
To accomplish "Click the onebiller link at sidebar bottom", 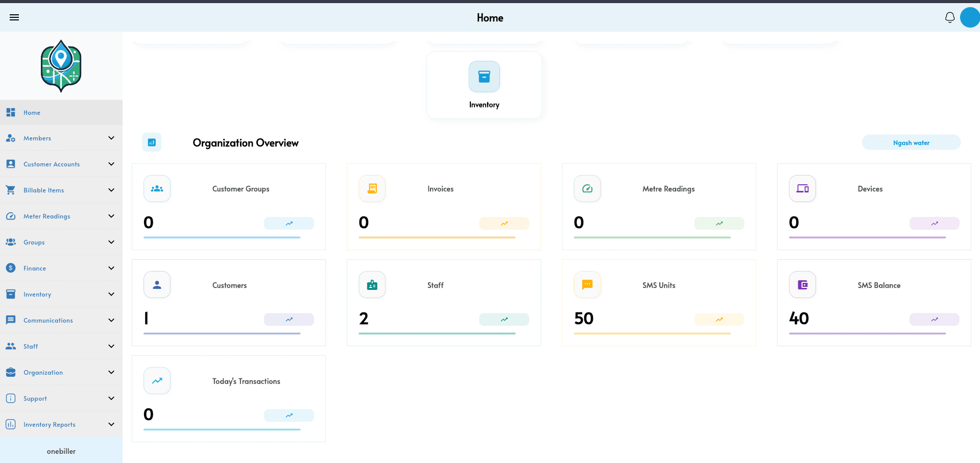I will 61,451.
